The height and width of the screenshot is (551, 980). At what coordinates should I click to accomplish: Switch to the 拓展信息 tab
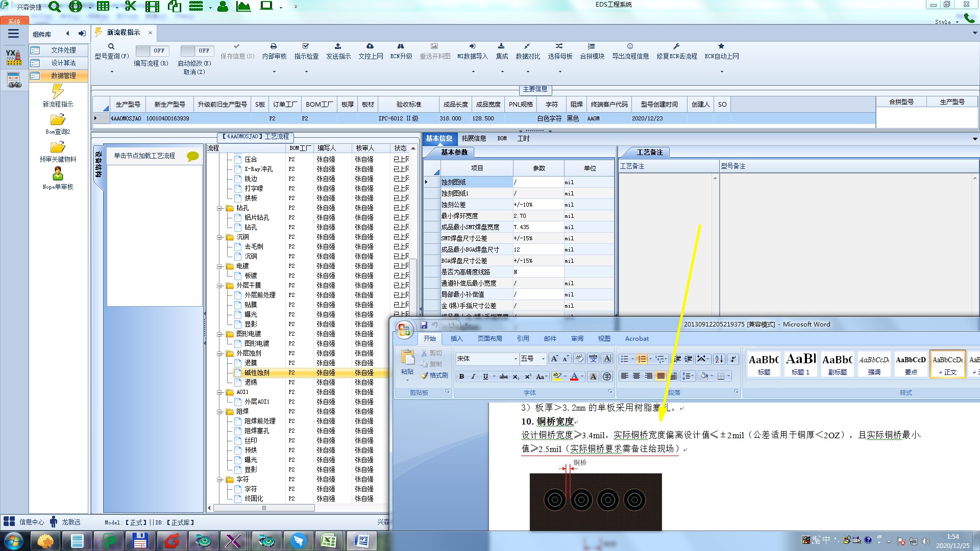[x=473, y=138]
